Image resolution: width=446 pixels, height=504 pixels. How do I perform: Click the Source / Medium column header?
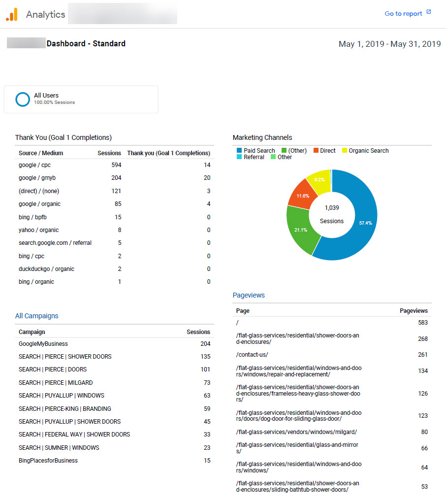[x=41, y=153]
